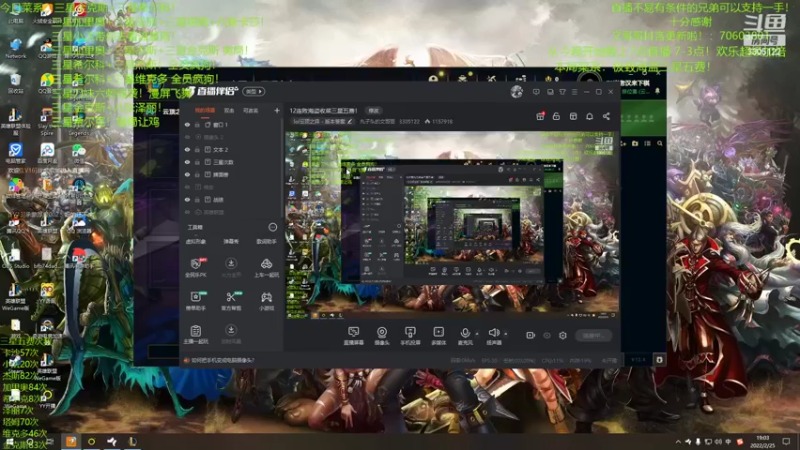Show the greyed 英雄联盟 source using eye
Image resolution: width=800 pixels, height=450 pixels.
(187, 212)
